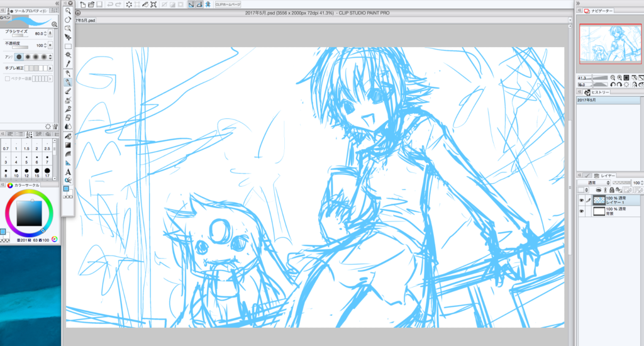Click the layer opacity slider in Layers panel
The width and height of the screenshot is (644, 346).
[621, 183]
